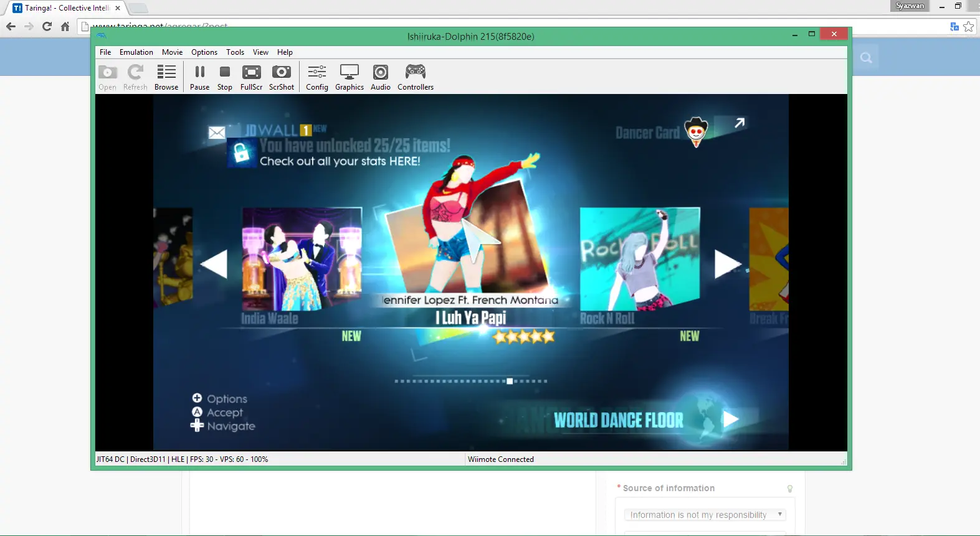Click the translate icon in Chrome address bar
980x536 pixels.
tap(954, 26)
